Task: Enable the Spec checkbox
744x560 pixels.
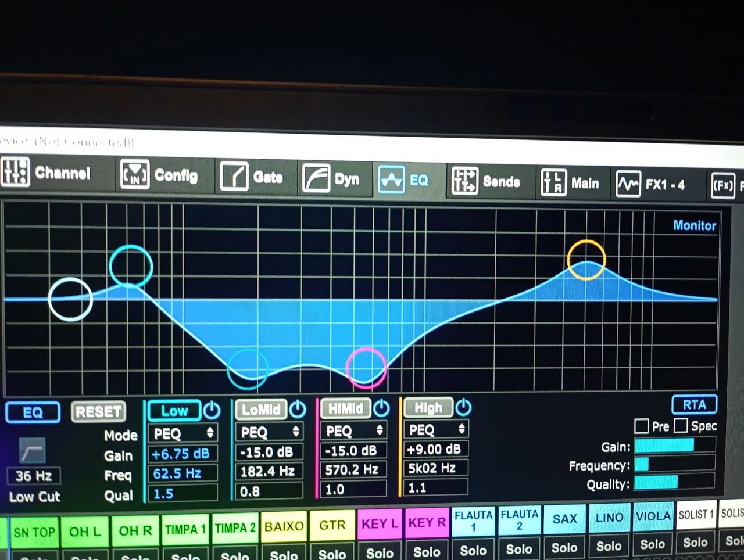Action: coord(681,425)
